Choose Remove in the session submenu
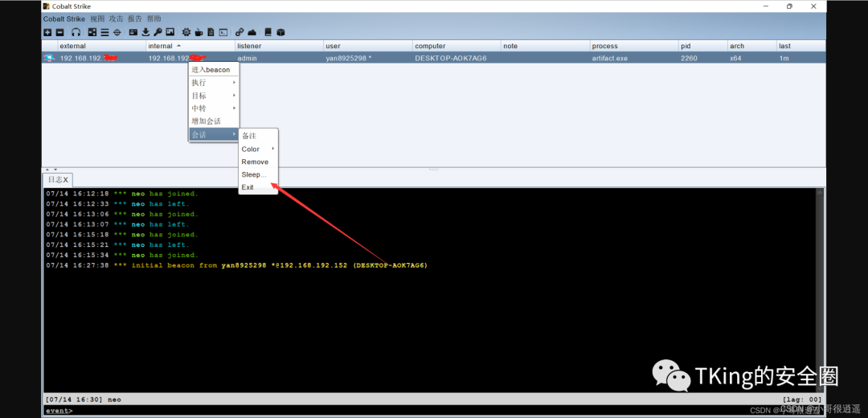Screen dimensions: 868x418 coord(259,162)
